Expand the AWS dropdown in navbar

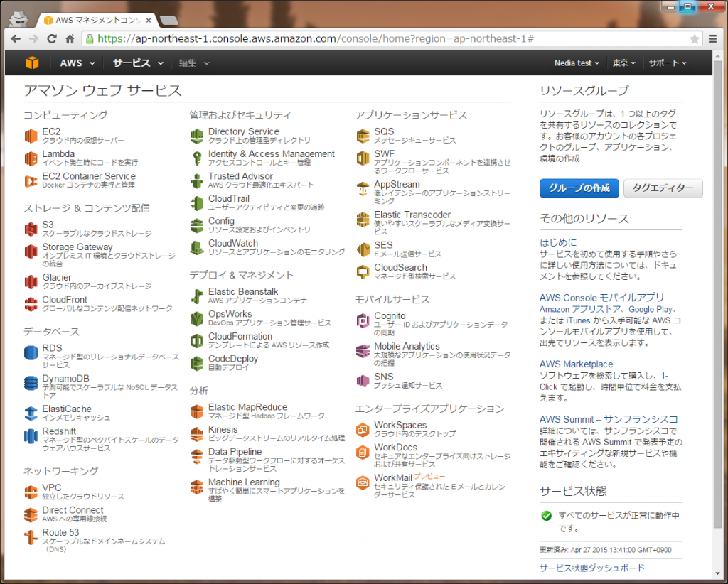click(77, 63)
